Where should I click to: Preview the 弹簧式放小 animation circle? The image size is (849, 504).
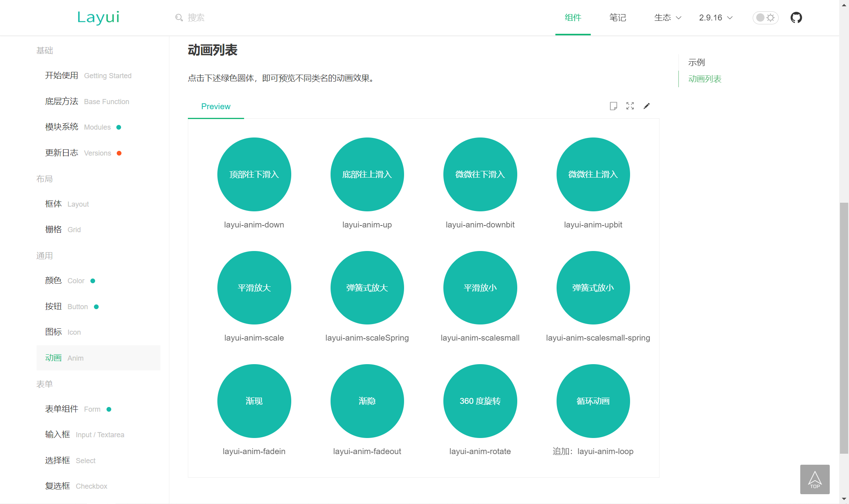coord(593,288)
